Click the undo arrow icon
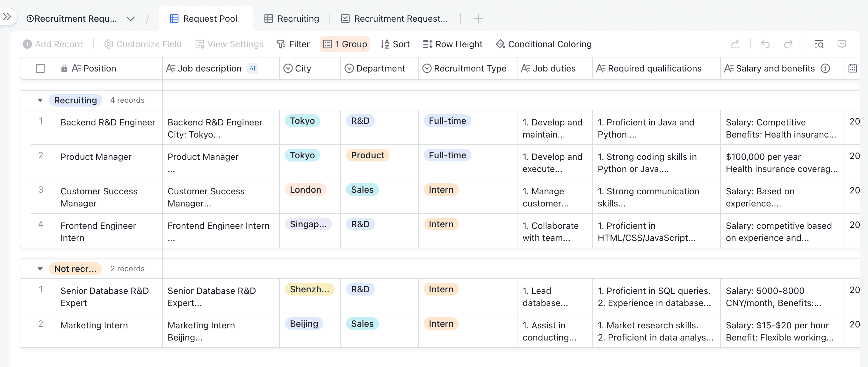Screen dimensions: 868x367 pyautogui.click(x=765, y=44)
